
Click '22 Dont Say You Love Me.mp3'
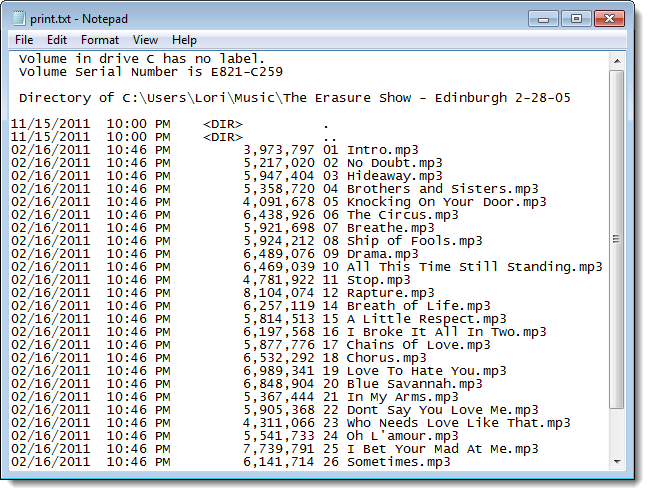point(431,410)
